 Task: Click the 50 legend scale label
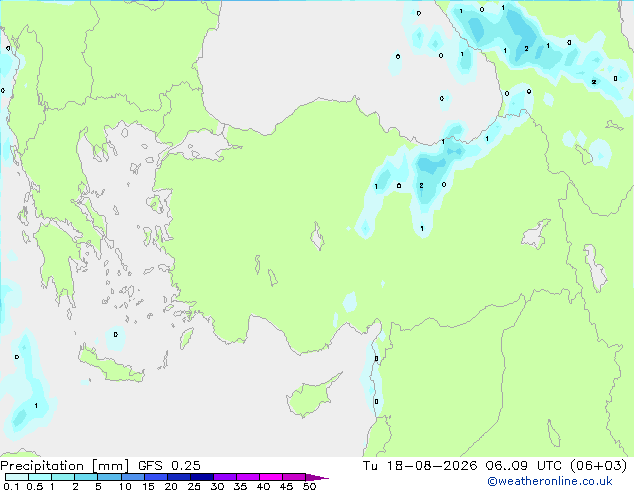click(x=310, y=486)
